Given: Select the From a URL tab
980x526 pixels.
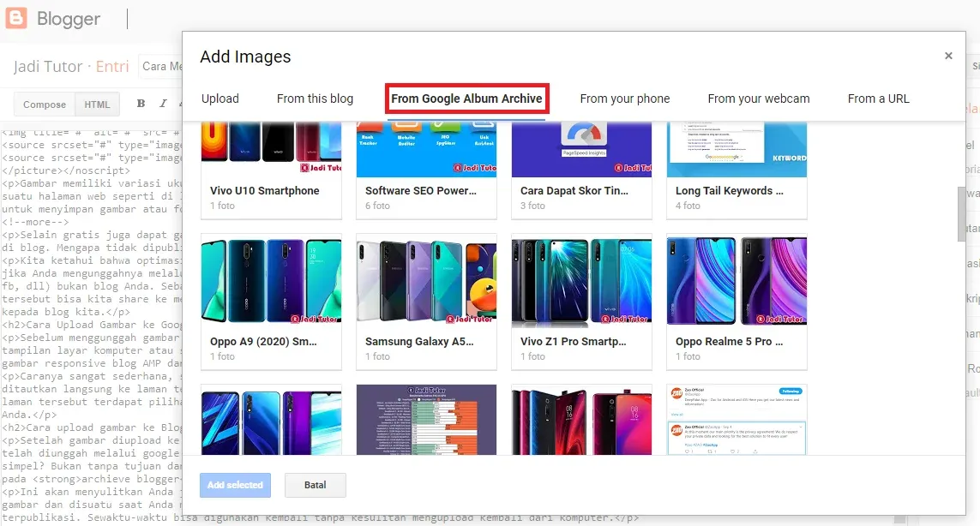Looking at the screenshot, I should pyautogui.click(x=878, y=99).
